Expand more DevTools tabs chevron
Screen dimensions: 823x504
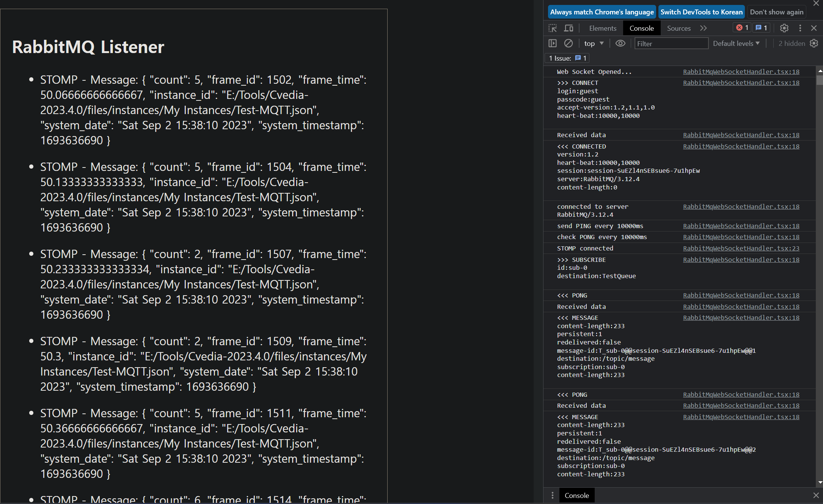click(704, 28)
